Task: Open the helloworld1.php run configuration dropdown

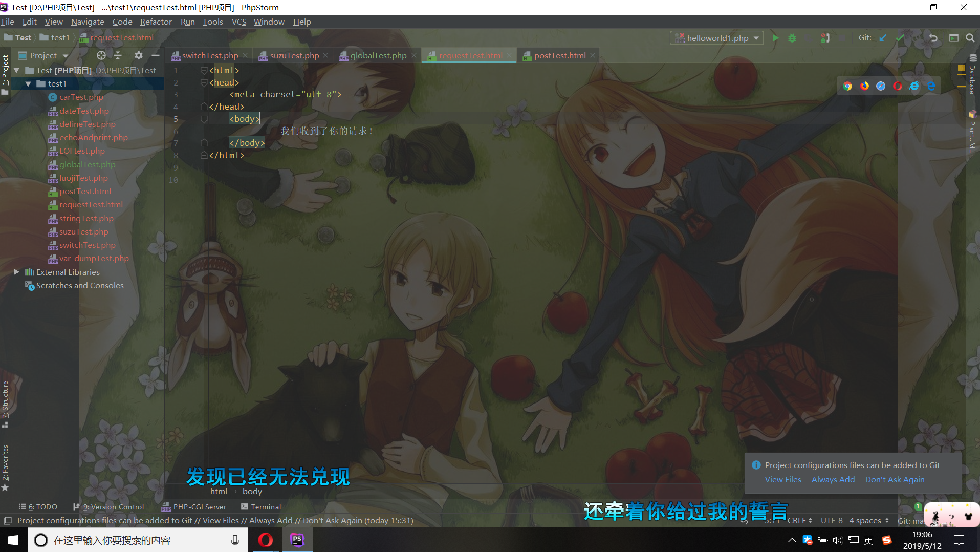Action: click(x=717, y=38)
